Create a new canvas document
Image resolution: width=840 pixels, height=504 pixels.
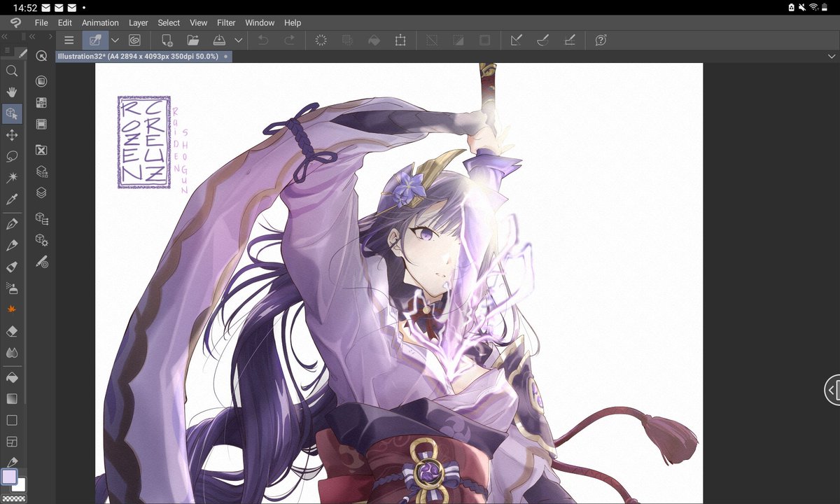(167, 40)
